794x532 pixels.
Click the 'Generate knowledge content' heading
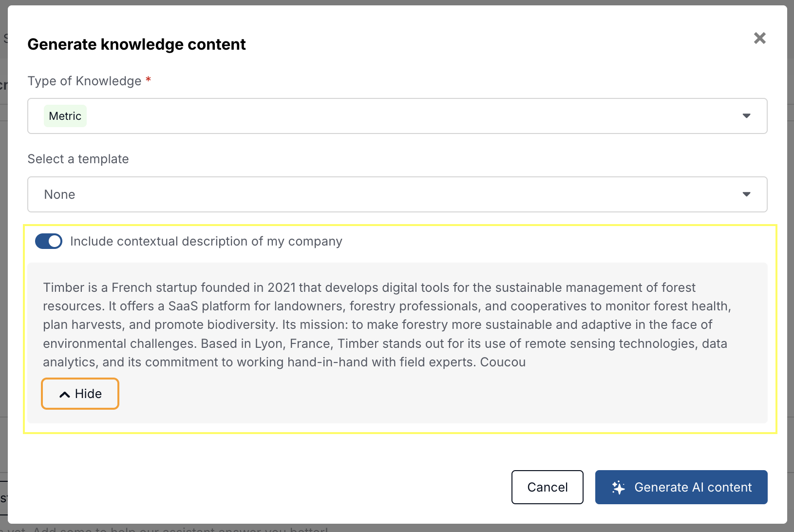click(136, 44)
